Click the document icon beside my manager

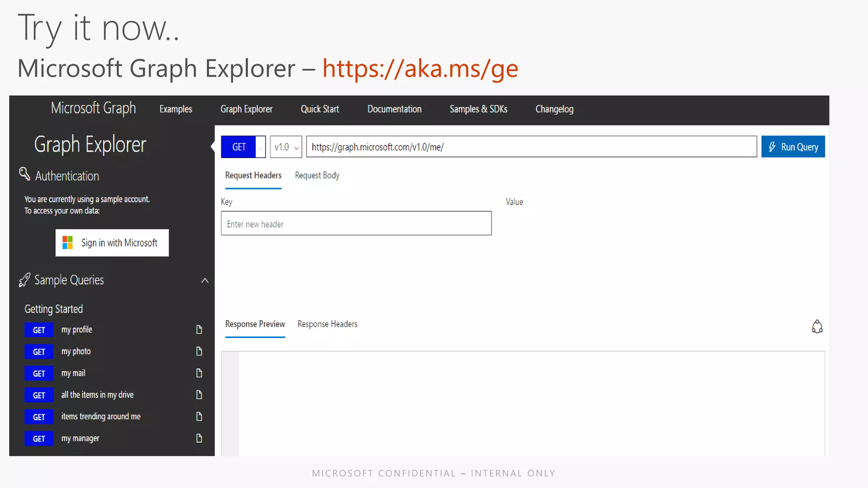pyautogui.click(x=199, y=438)
